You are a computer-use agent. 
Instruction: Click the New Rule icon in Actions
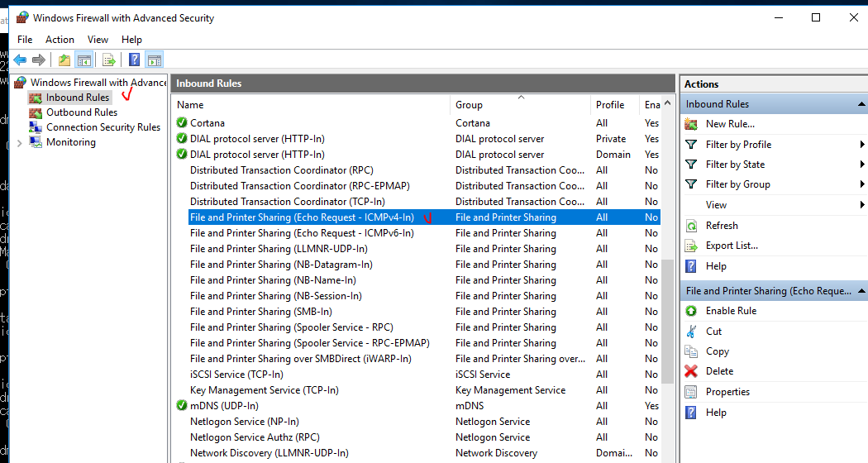point(691,124)
